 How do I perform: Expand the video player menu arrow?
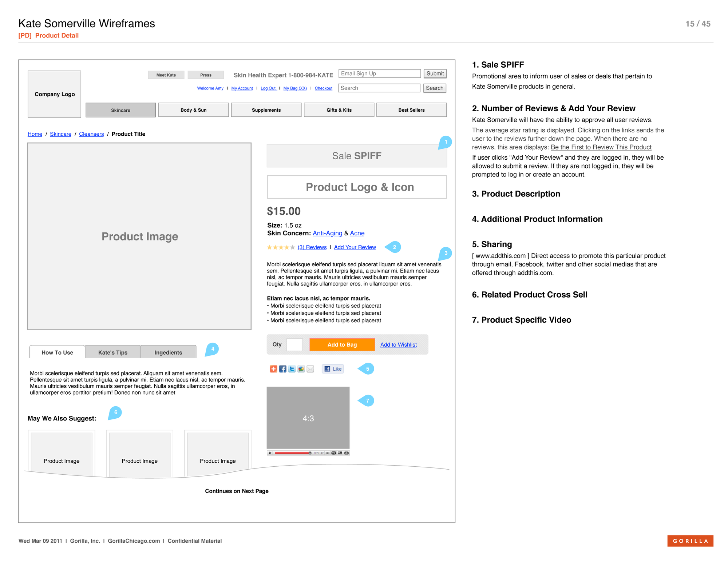tap(347, 453)
